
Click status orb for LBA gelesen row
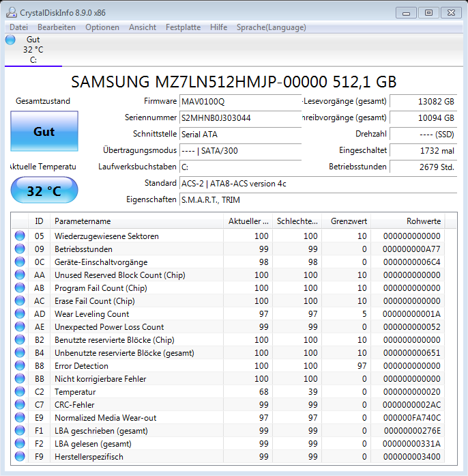(x=20, y=443)
